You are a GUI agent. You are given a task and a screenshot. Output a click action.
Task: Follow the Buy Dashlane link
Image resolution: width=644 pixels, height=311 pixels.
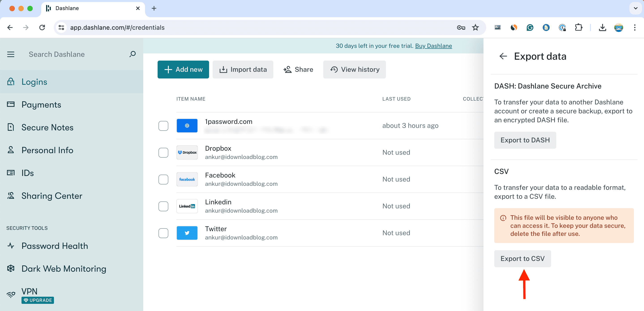click(x=433, y=46)
